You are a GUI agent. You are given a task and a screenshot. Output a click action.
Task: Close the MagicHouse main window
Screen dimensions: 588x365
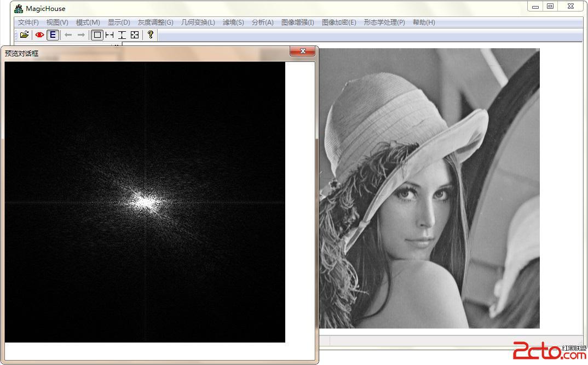570,7
